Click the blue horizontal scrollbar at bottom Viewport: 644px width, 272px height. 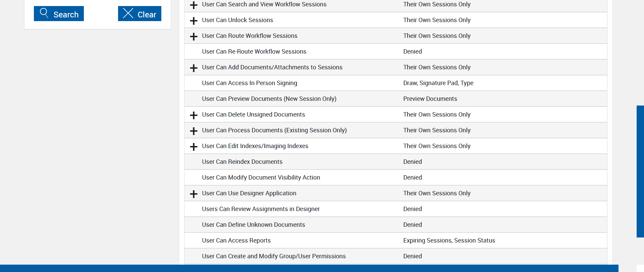(309, 268)
